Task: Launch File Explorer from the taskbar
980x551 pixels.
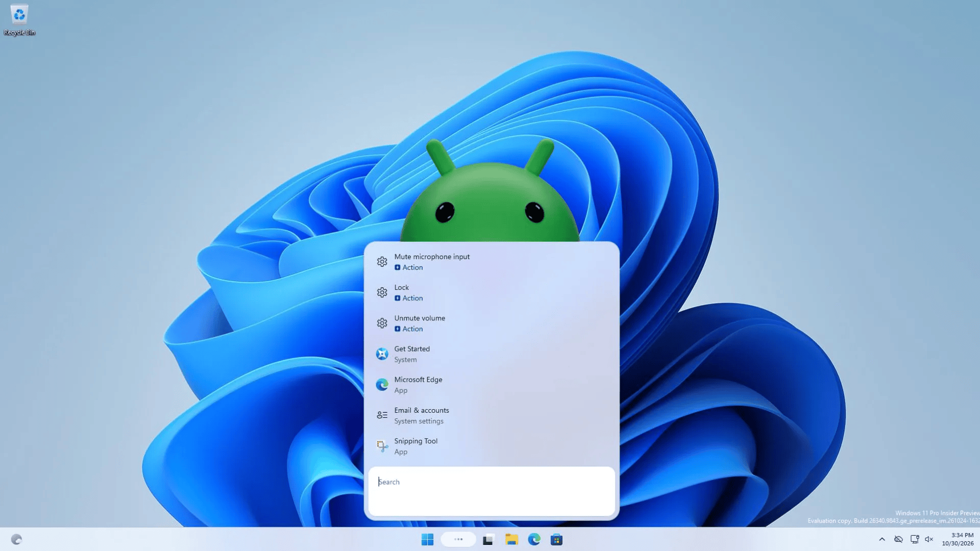Action: click(511, 539)
